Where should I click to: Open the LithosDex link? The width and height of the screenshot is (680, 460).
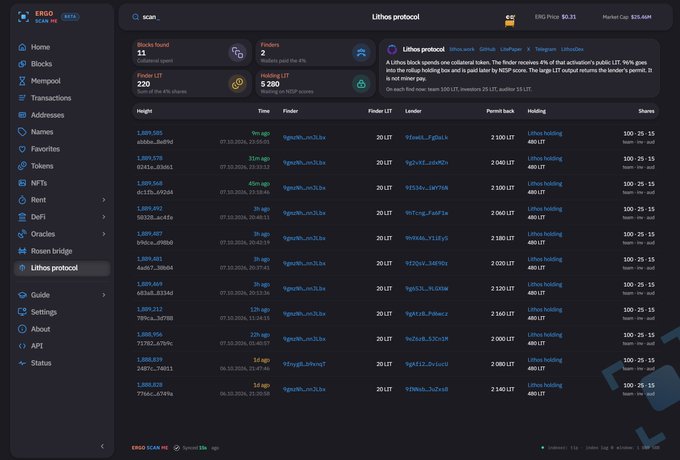pos(572,49)
